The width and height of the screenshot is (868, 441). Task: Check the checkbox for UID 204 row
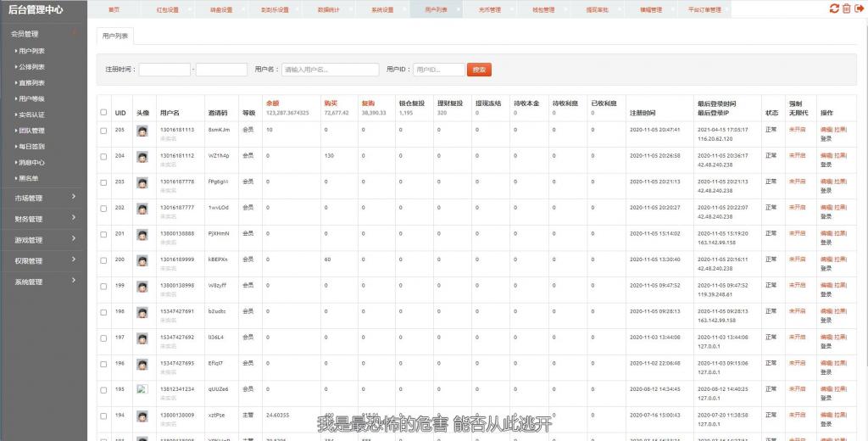104,157
